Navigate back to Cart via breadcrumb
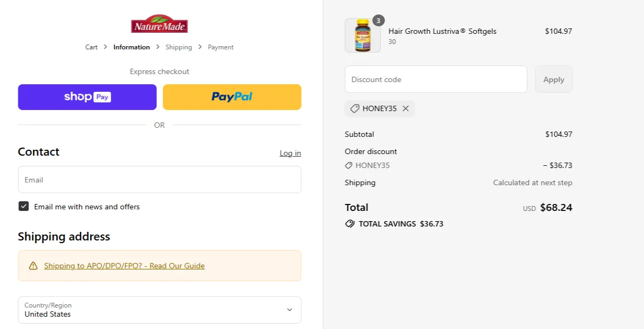 tap(91, 47)
